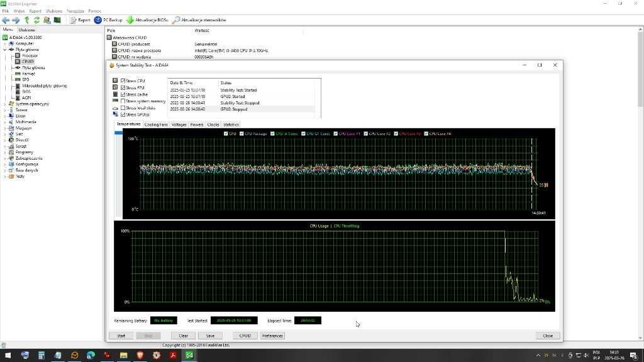The width and height of the screenshot is (644, 362).
Task: Expand the Magazyn tree node
Action: [5, 128]
